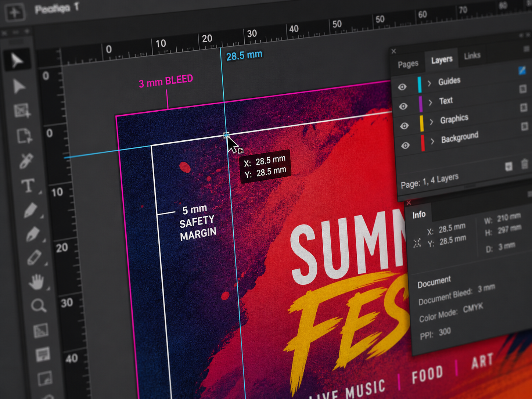Click the red Background layer color swatch

click(423, 143)
